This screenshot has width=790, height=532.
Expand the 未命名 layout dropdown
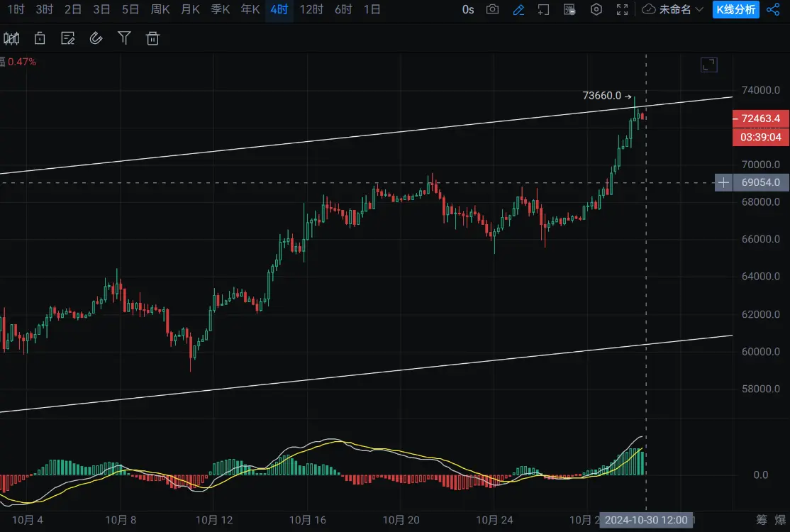pos(672,9)
